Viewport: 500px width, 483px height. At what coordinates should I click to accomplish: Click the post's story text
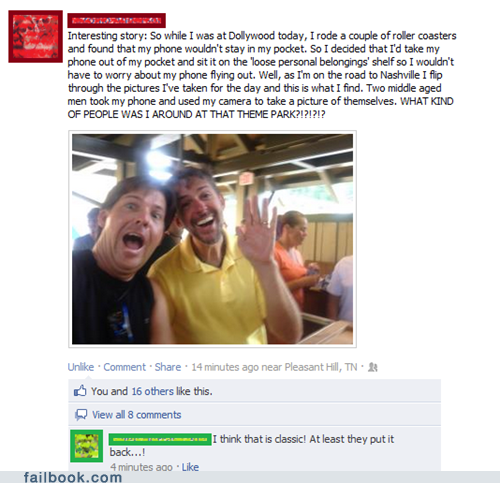click(x=262, y=75)
